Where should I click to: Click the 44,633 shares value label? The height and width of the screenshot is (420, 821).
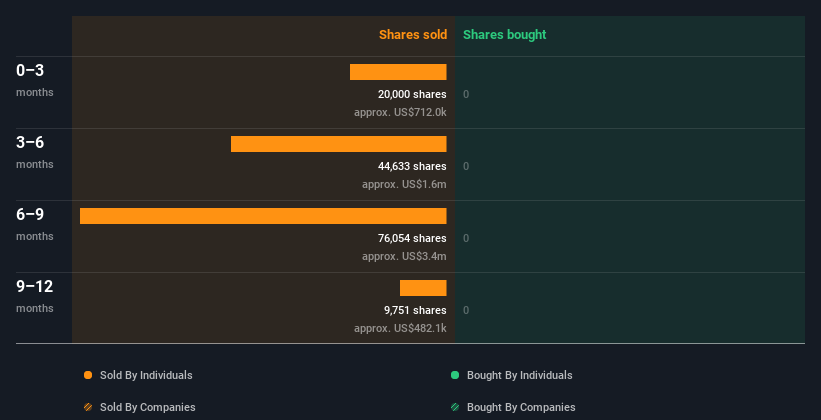[x=405, y=166]
